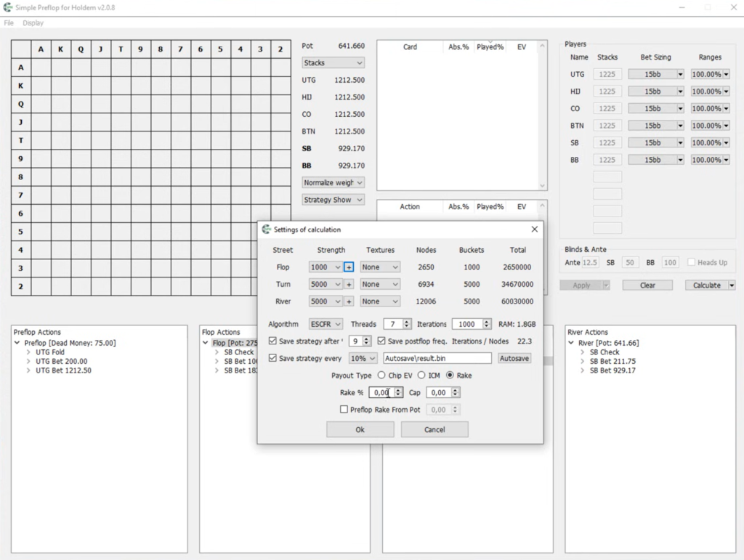Increase the Threads stepper value
Image resolution: width=744 pixels, height=560 pixels.
pos(407,322)
